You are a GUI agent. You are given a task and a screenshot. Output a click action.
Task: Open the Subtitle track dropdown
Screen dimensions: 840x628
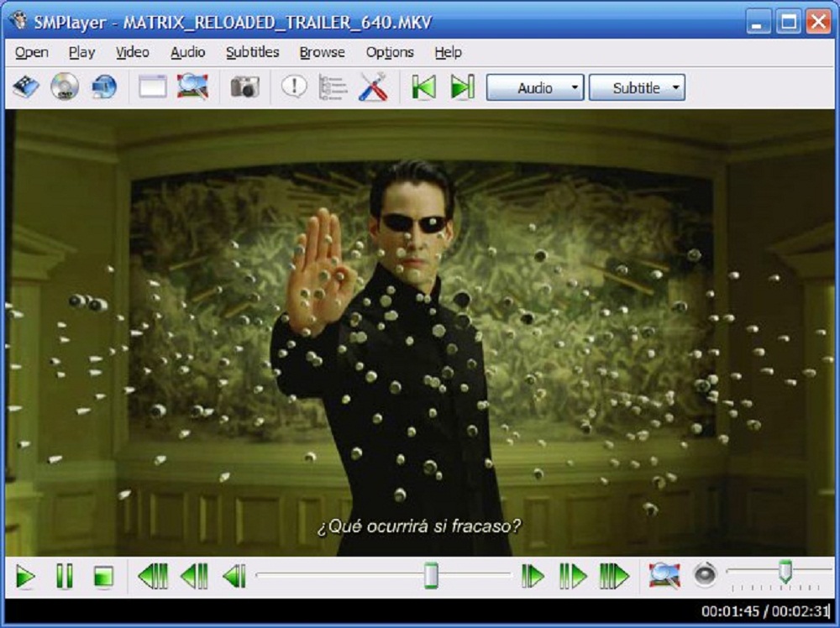pyautogui.click(x=637, y=87)
